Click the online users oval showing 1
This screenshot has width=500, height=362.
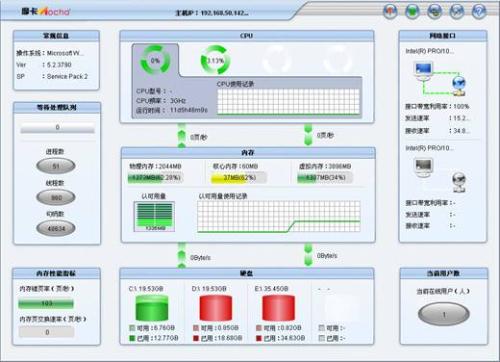point(444,314)
